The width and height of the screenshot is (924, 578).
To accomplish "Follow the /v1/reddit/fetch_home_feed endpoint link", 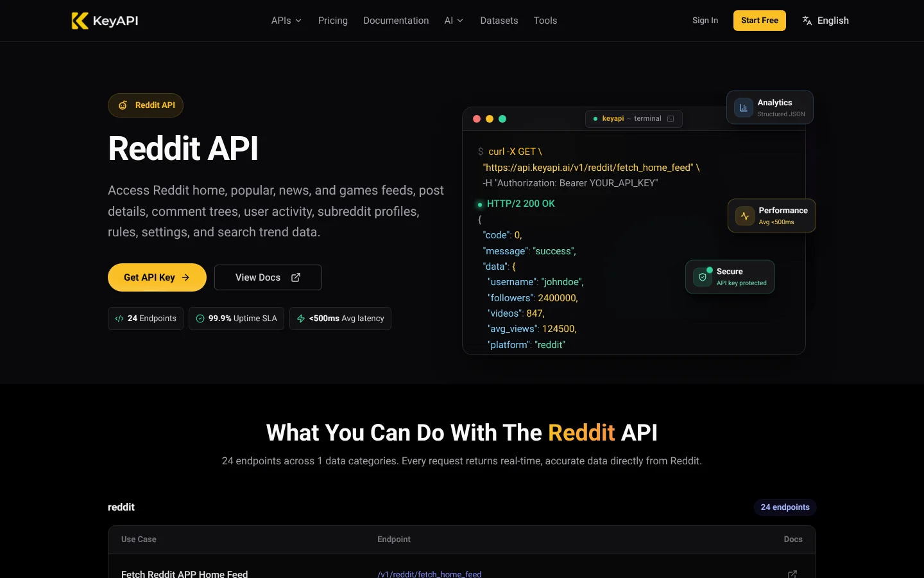I will pos(429,574).
